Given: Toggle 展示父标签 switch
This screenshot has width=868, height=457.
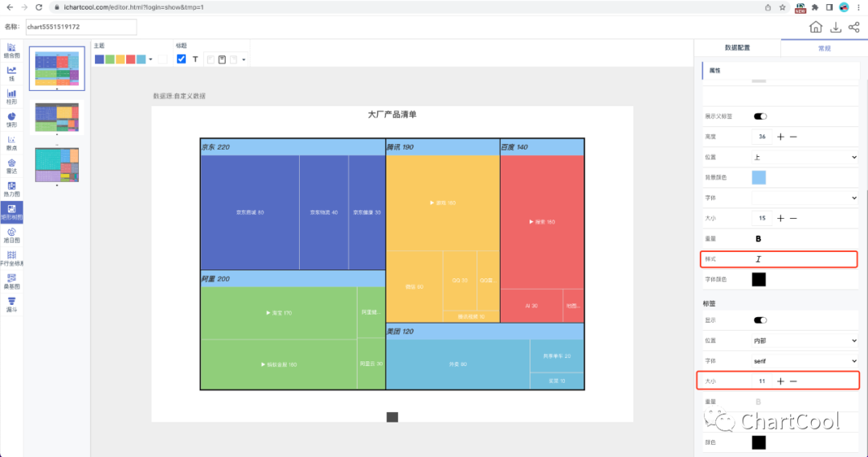Looking at the screenshot, I should tap(760, 117).
